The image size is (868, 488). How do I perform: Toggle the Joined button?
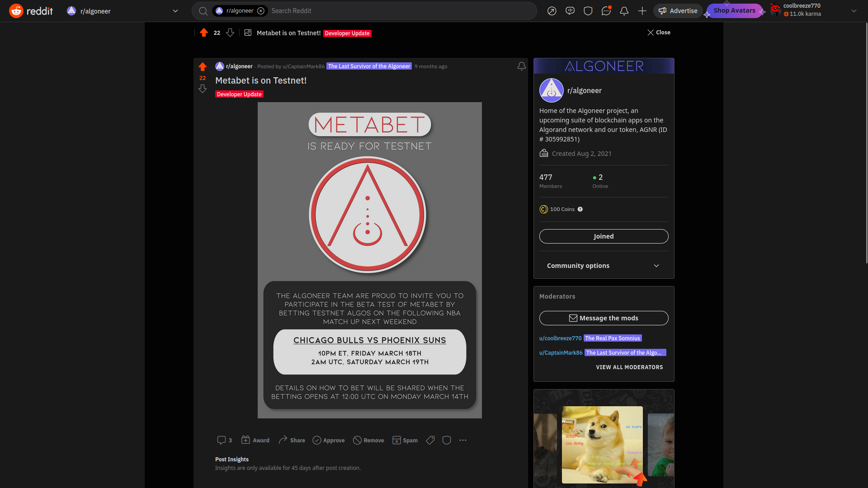pos(604,236)
